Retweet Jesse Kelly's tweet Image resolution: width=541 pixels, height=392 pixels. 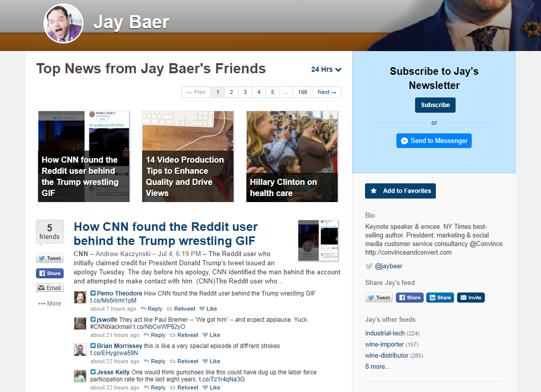(184, 387)
